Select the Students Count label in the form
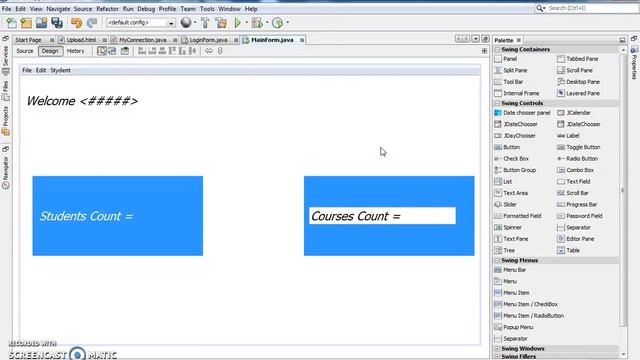The image size is (640, 360). point(87,216)
